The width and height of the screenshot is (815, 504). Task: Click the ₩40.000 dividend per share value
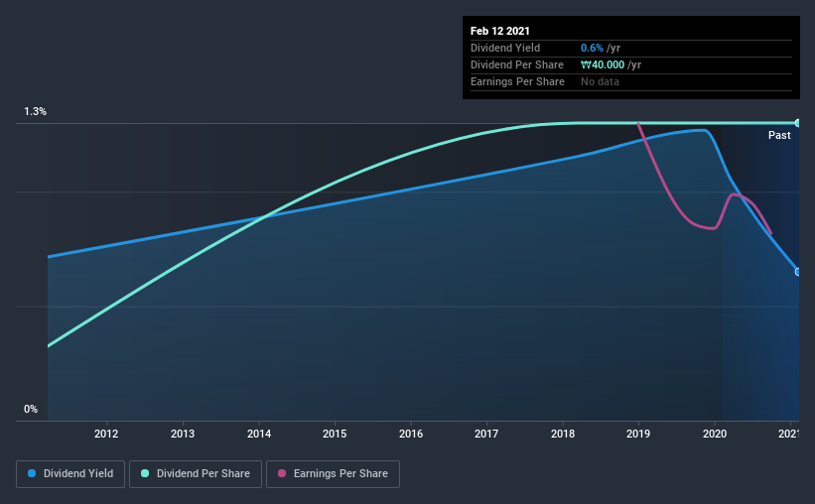pyautogui.click(x=603, y=64)
